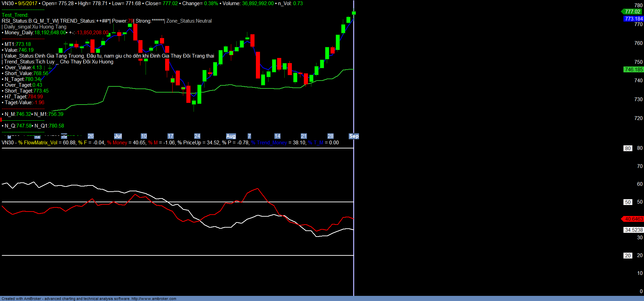Click the blue 773.184 price tag
The image size is (644, 301).
[633, 19]
